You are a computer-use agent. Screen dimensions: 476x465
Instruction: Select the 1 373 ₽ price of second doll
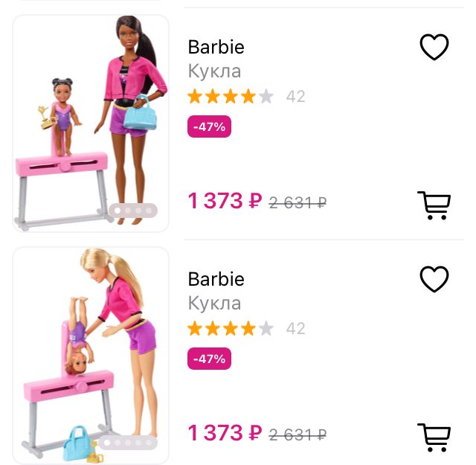(x=225, y=433)
